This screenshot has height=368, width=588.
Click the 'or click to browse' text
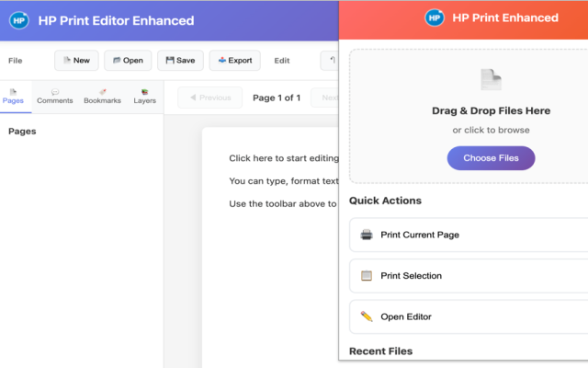tap(491, 130)
